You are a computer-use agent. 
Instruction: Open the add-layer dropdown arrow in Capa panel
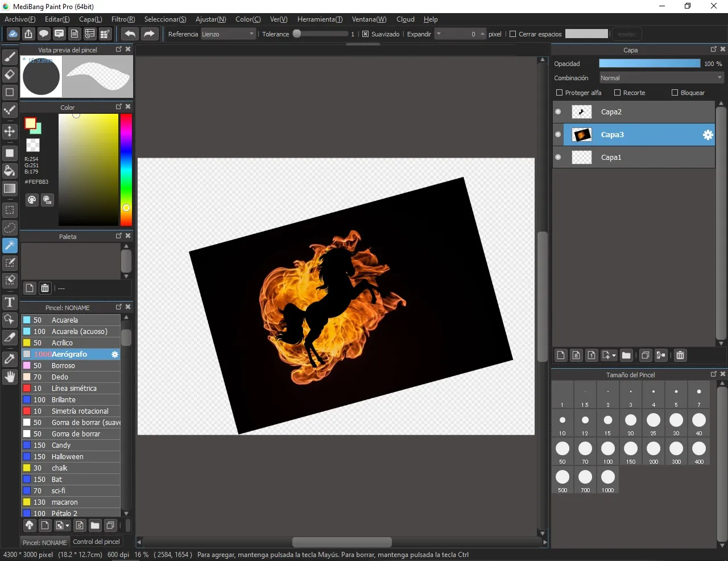click(614, 356)
